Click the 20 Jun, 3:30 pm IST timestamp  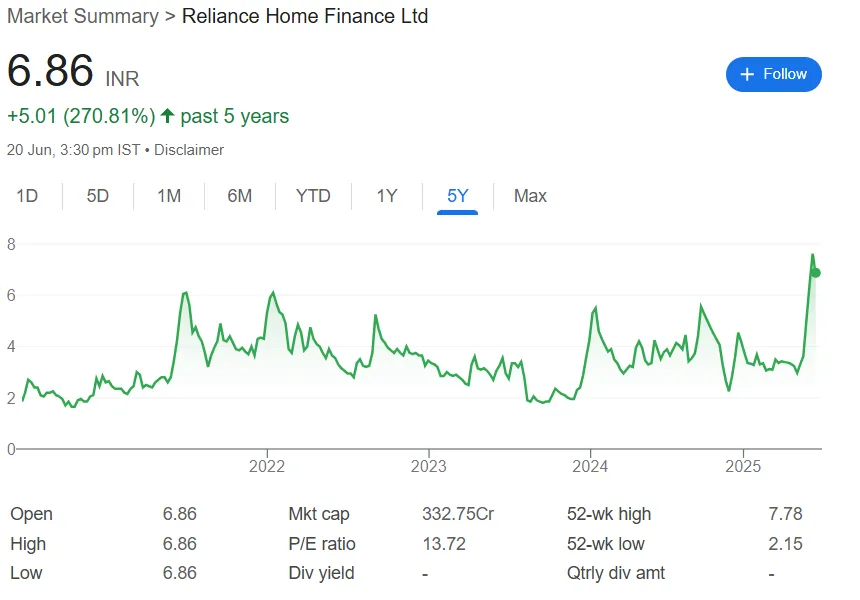tap(73, 150)
